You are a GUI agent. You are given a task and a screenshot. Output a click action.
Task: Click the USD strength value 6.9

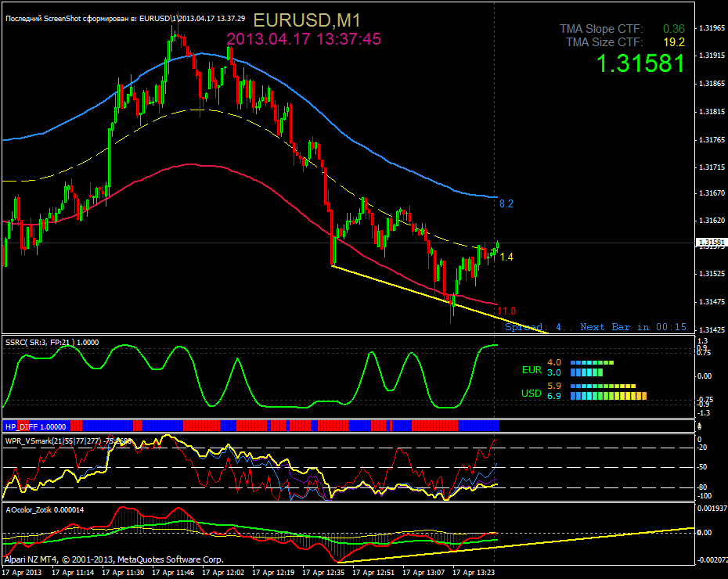tap(554, 396)
